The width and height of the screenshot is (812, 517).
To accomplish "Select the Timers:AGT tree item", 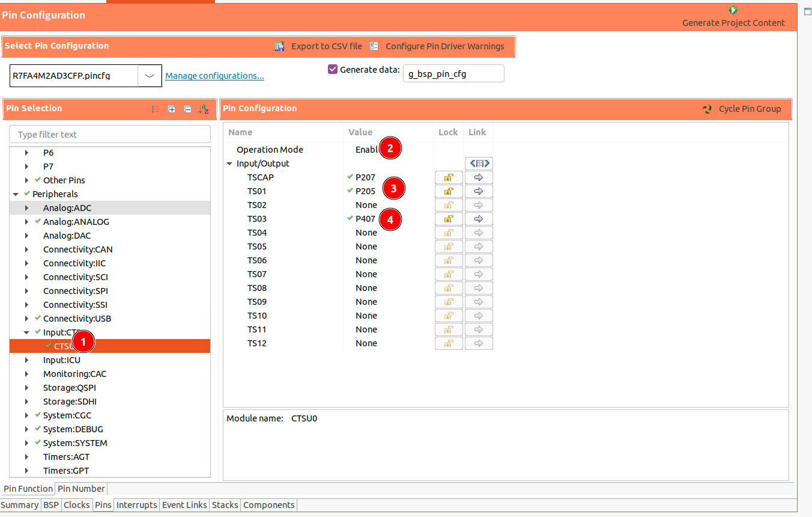I will coord(66,457).
